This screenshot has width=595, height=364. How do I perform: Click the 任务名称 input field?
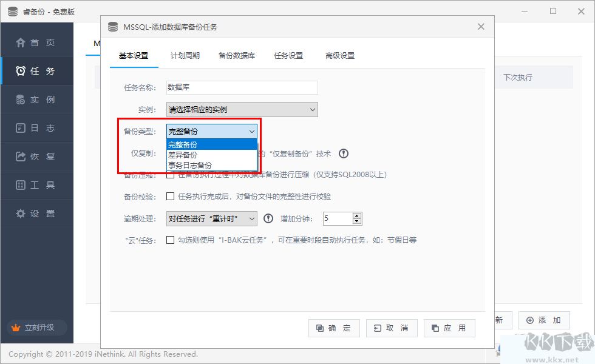click(241, 87)
